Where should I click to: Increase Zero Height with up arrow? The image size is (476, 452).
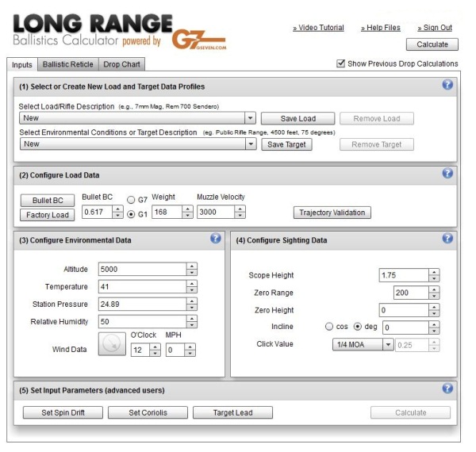[x=434, y=307]
